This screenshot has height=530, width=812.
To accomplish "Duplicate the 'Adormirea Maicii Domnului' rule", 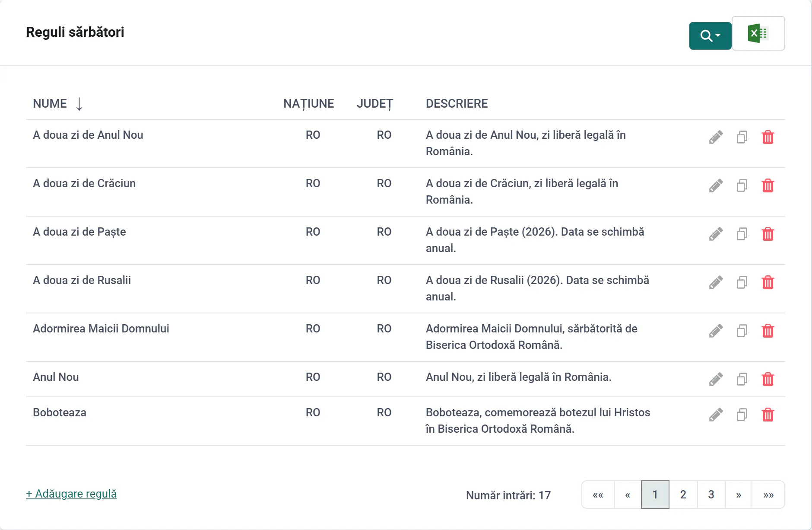I will [x=742, y=331].
